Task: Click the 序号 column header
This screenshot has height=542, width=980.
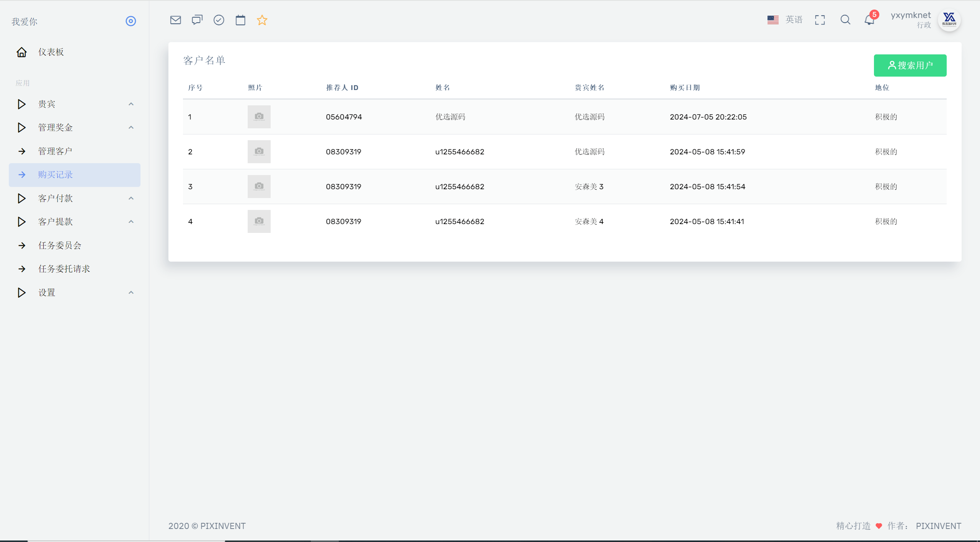Action: (x=195, y=88)
